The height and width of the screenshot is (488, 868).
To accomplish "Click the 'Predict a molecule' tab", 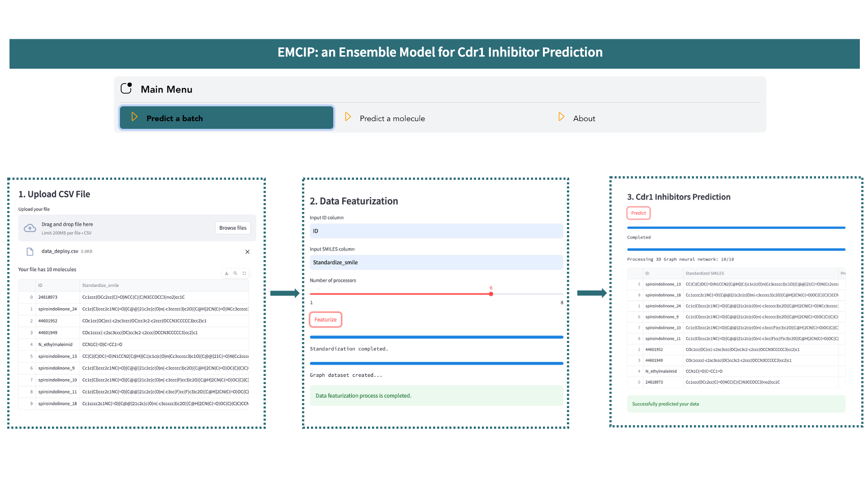I will (393, 117).
